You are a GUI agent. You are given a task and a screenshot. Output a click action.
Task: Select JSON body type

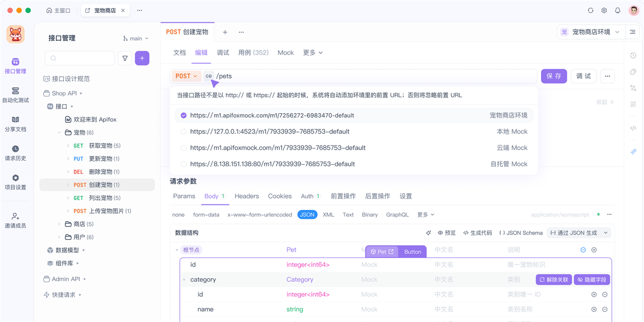click(308, 215)
